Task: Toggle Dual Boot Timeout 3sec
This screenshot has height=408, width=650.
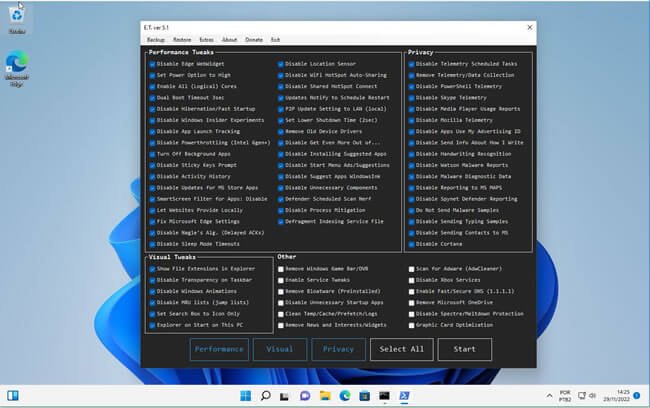Action: [152, 98]
